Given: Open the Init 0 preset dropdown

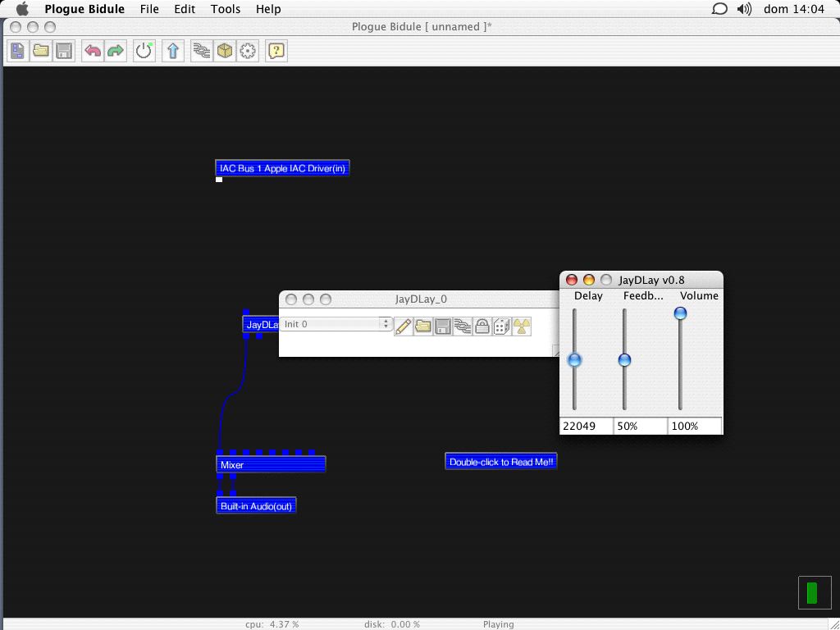Looking at the screenshot, I should 336,324.
